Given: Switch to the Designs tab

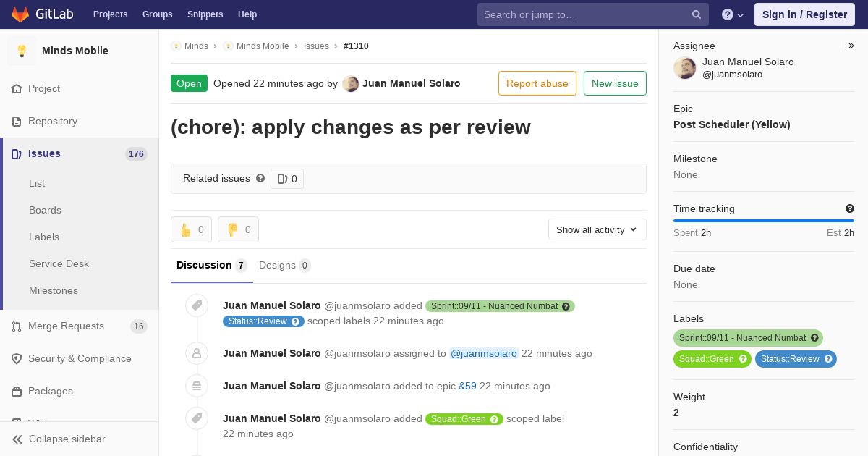Looking at the screenshot, I should coord(285,266).
